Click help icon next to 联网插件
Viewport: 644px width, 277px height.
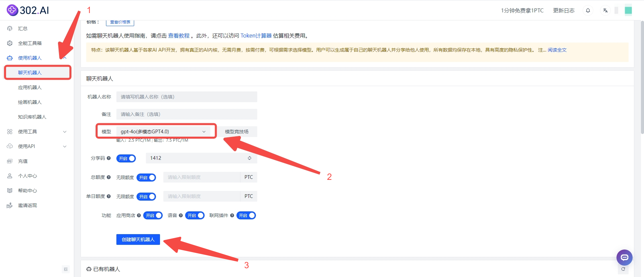coord(232,215)
